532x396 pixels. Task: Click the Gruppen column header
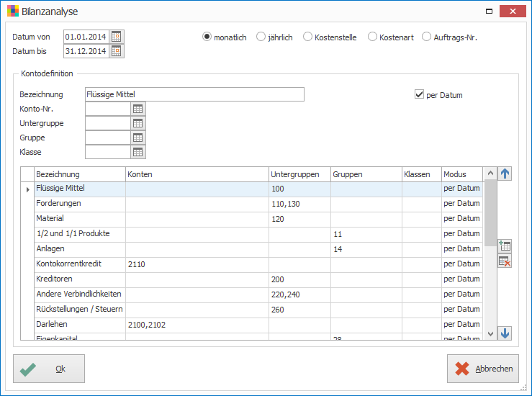pyautogui.click(x=366, y=174)
